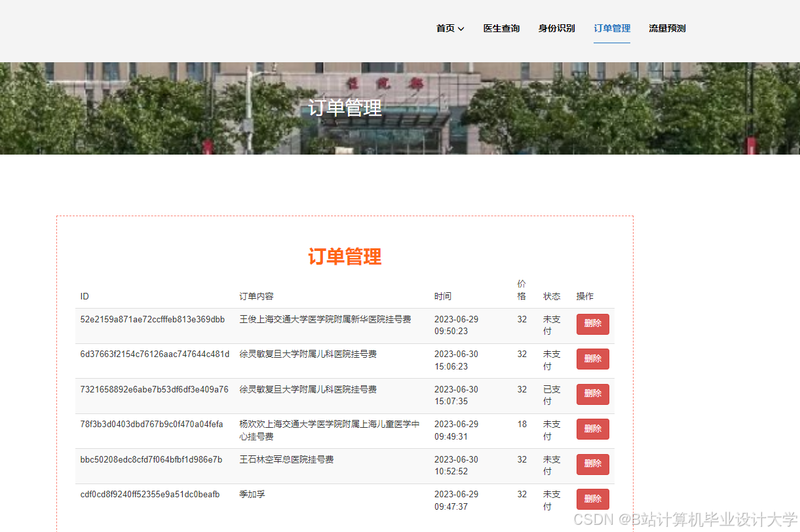The height and width of the screenshot is (532, 800).
Task: Click the 时间 column header
Action: point(443,296)
